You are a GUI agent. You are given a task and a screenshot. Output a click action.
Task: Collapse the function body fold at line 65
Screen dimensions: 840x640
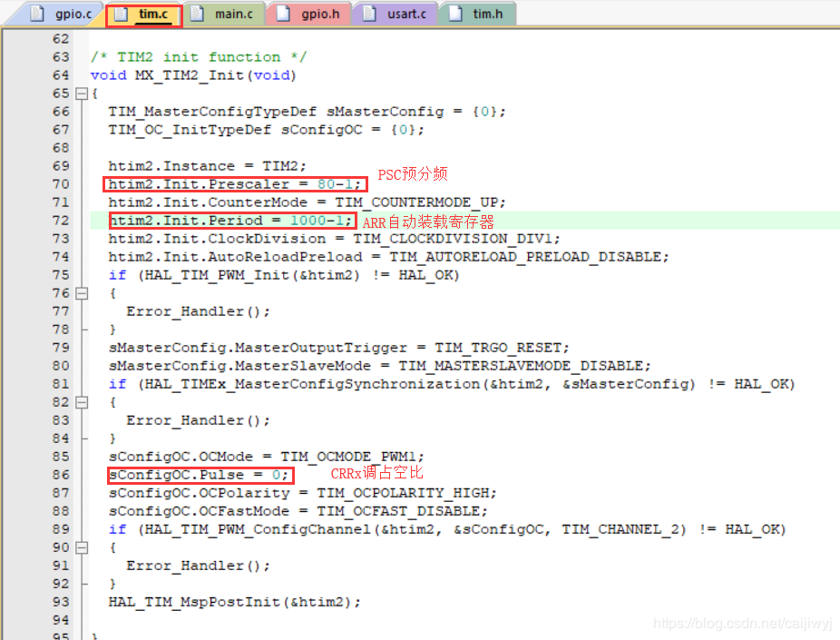(x=82, y=94)
